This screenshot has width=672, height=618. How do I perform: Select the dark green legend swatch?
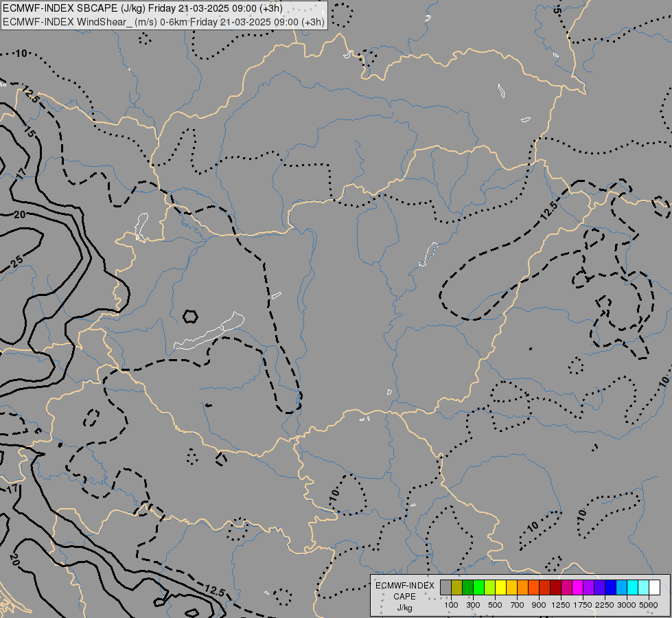coord(468,588)
